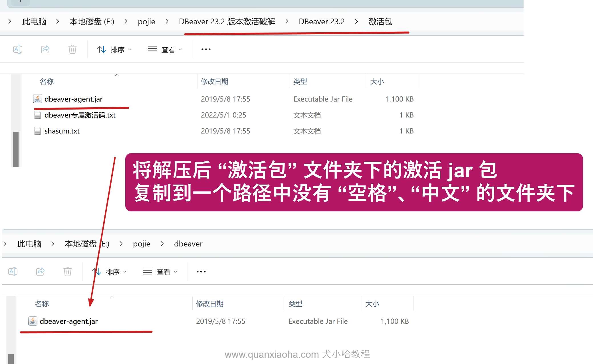Click the text file icon of shasum.txt
The height and width of the screenshot is (364, 593).
pyautogui.click(x=37, y=131)
